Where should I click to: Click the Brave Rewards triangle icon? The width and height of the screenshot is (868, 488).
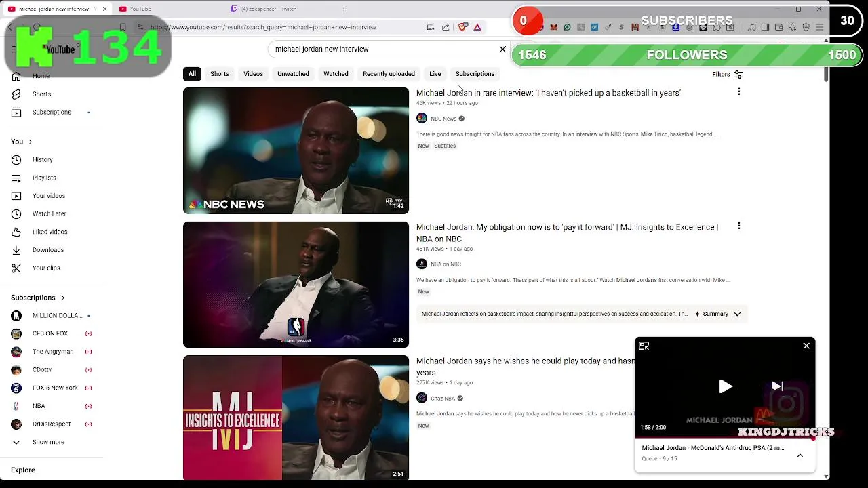477,27
